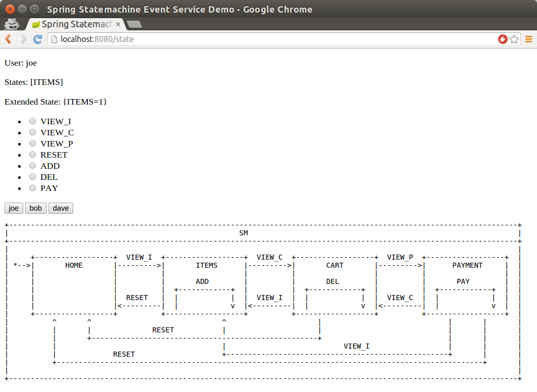Viewport: 537px width, 392px height.
Task: Open the Chrome hamburger menu
Action: [x=528, y=39]
